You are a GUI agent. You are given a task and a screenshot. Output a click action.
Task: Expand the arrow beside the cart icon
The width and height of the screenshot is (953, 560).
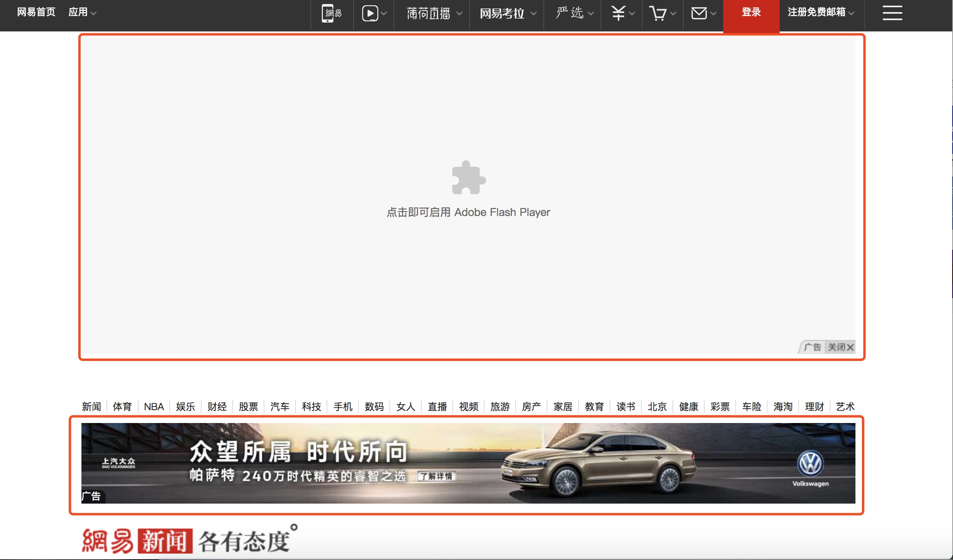point(673,14)
